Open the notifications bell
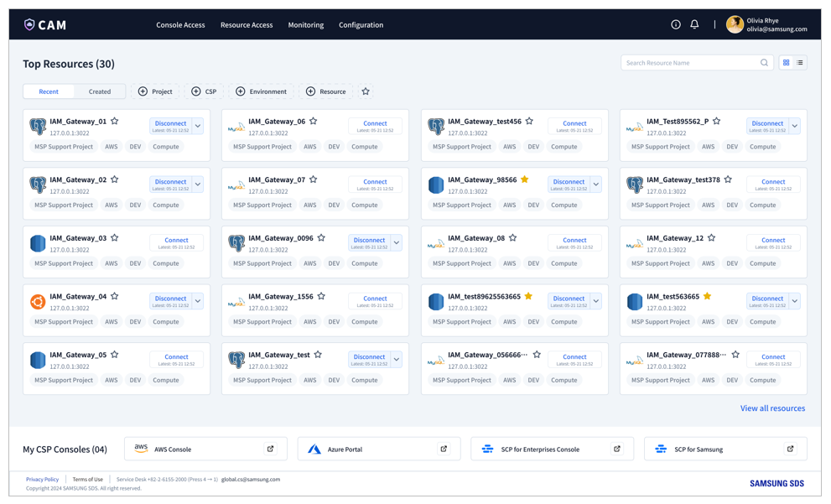 click(694, 25)
